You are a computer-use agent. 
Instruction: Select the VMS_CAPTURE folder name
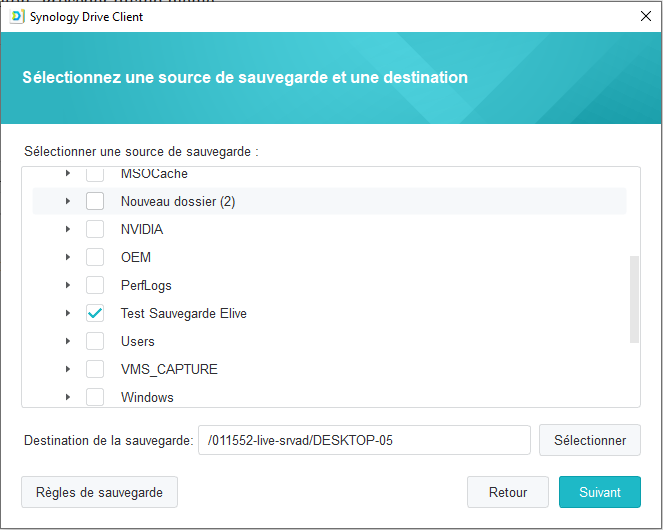click(169, 369)
